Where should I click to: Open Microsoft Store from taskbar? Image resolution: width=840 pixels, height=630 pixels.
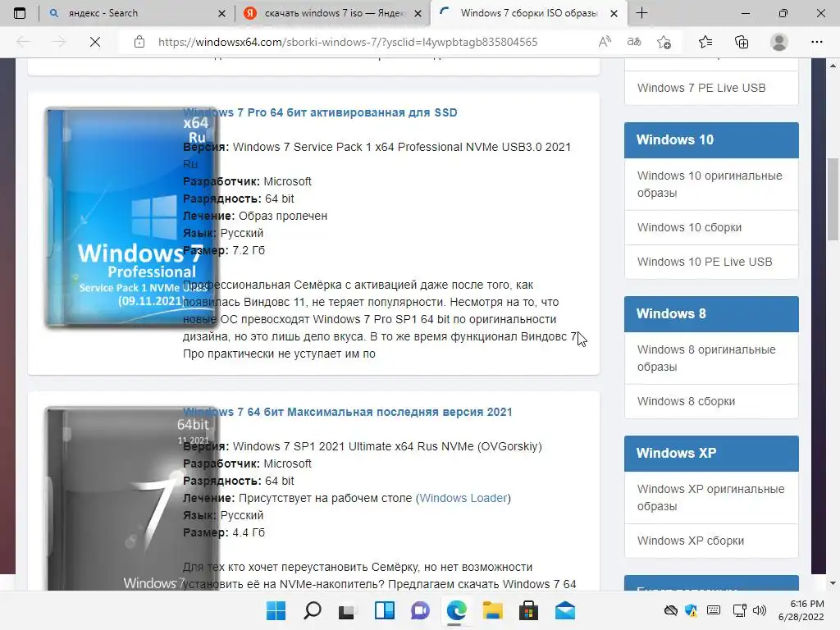point(528,610)
